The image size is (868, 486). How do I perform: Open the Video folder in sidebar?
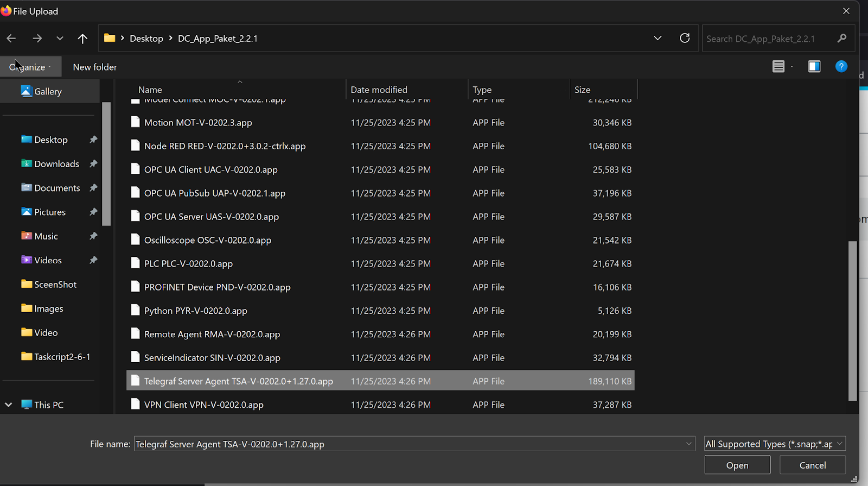tap(46, 332)
